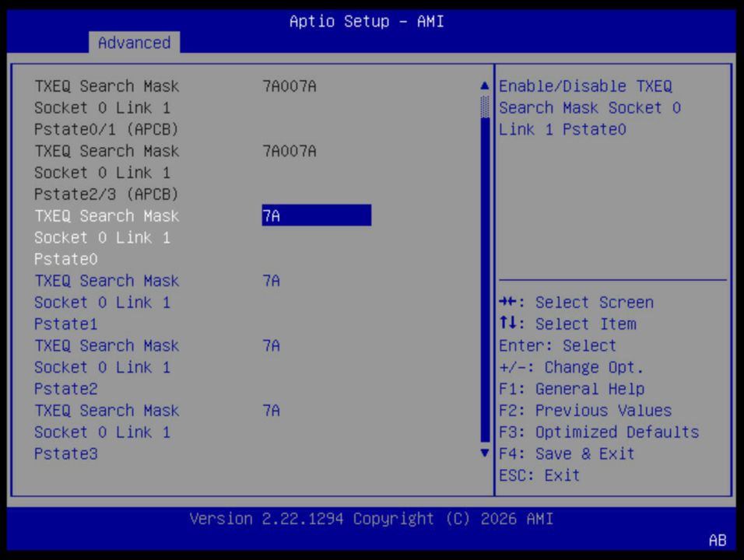
Task: Click the scroll up arrow in the list
Action: (484, 86)
